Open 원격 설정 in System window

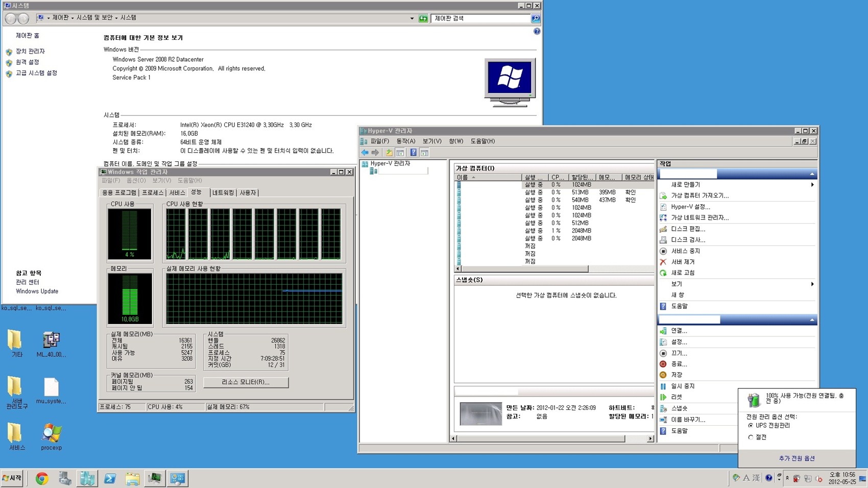[27, 62]
